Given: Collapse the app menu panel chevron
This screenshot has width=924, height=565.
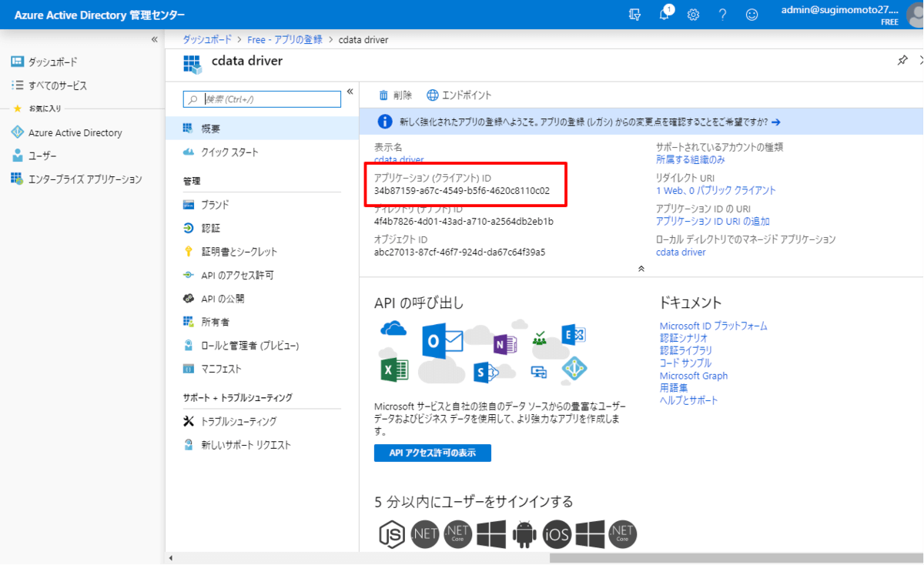Looking at the screenshot, I should coord(350,92).
